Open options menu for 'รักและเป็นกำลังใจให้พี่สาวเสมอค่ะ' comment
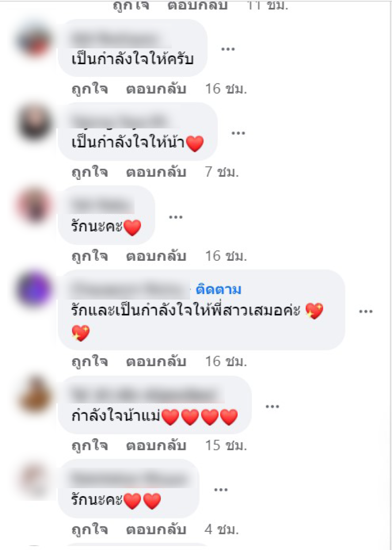 366,311
